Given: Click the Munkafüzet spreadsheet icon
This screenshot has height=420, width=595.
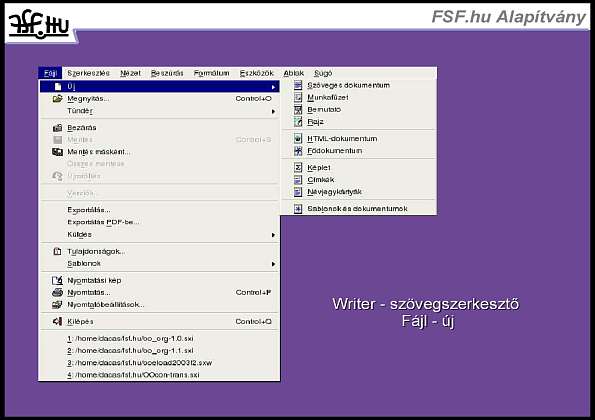Looking at the screenshot, I should pyautogui.click(x=298, y=98).
